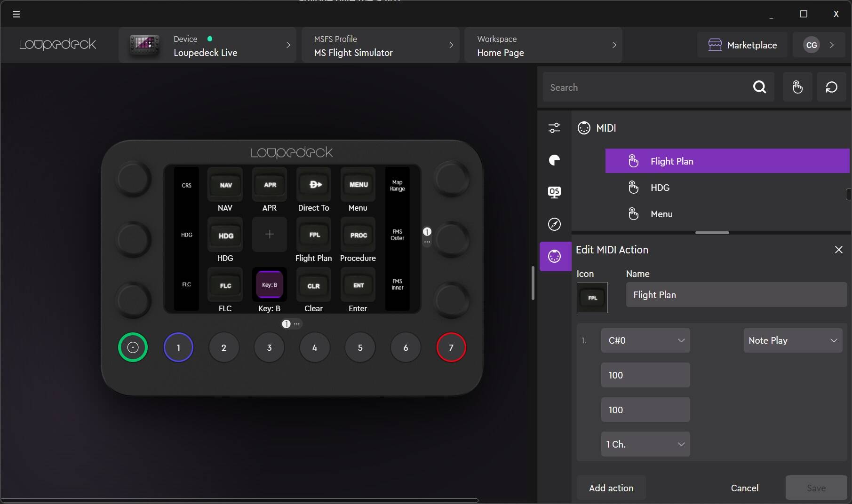852x504 pixels.
Task: Open the OS actions sidebar tab
Action: click(x=555, y=192)
